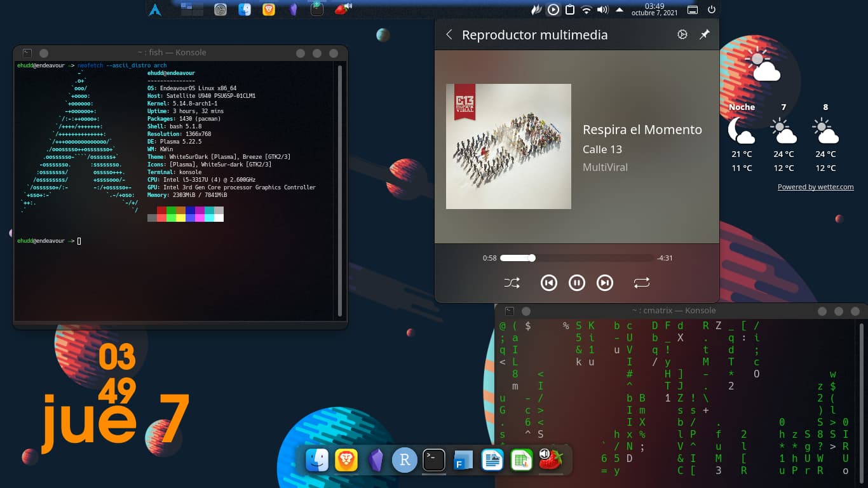Click the neofetch line 'OS: EndeavourOS Linux x86_64'

(x=192, y=88)
